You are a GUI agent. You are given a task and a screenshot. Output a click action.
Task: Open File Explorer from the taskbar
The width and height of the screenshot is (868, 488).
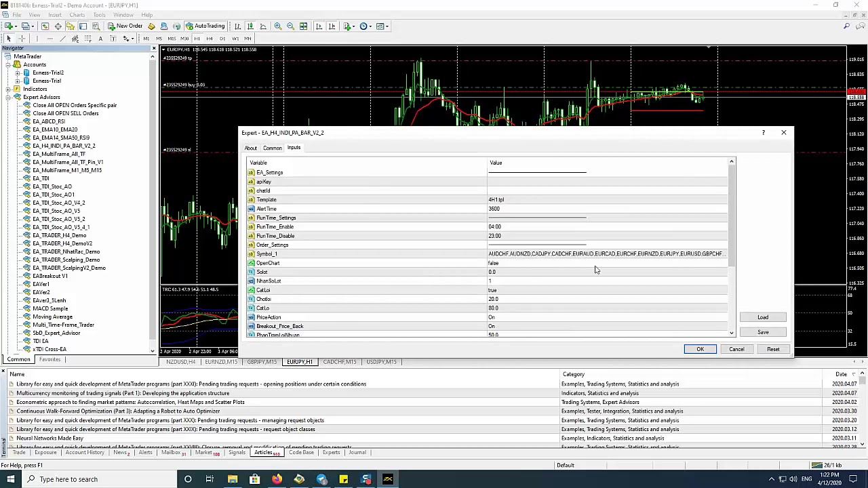tap(232, 479)
